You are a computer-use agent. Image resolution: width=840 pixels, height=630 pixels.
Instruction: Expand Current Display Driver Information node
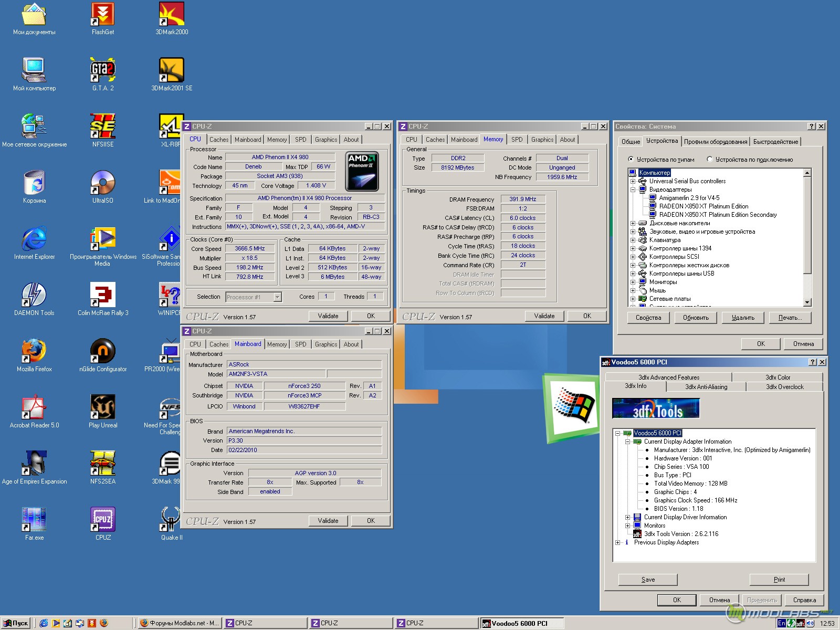pos(627,517)
